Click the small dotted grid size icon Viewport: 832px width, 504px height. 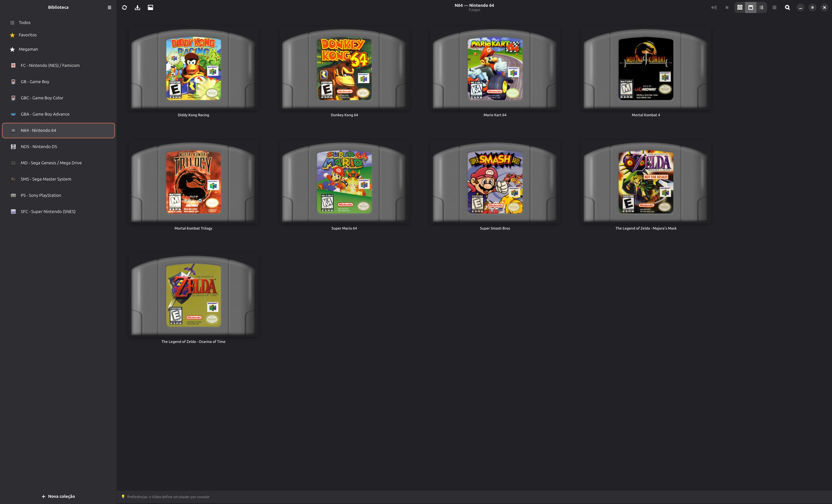point(774,7)
